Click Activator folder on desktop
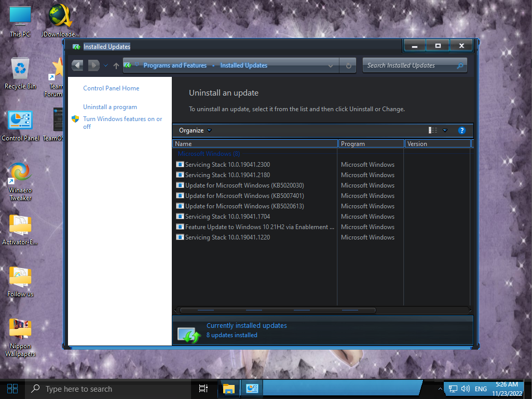 point(20,230)
